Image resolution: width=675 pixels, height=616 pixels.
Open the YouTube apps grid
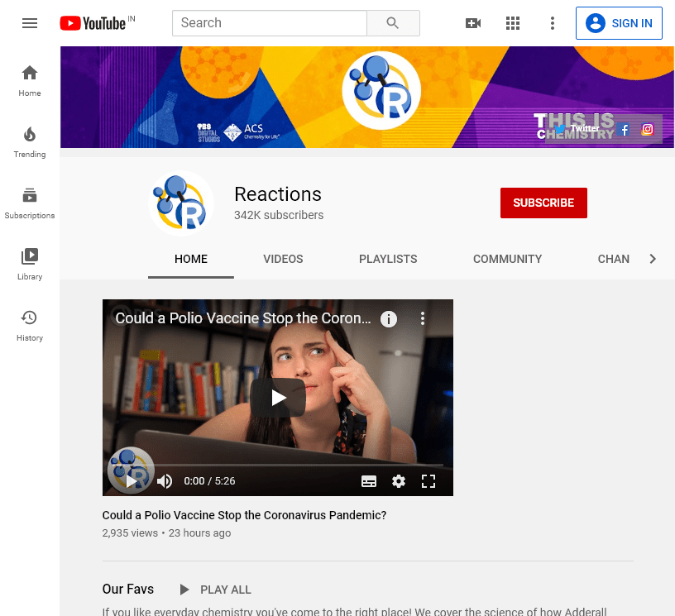point(513,23)
